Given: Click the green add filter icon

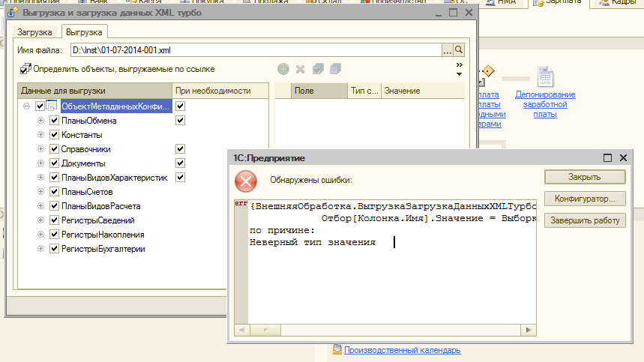Looking at the screenshot, I should [x=283, y=69].
